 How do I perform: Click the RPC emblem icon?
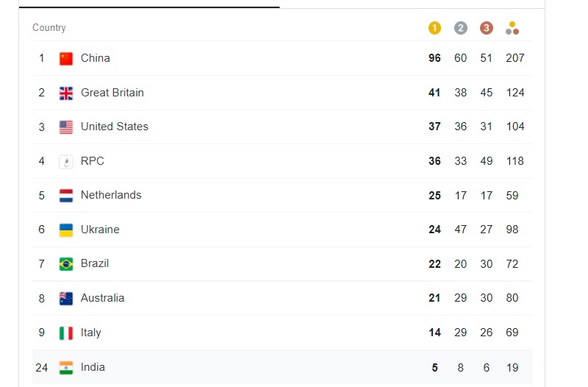click(x=66, y=161)
